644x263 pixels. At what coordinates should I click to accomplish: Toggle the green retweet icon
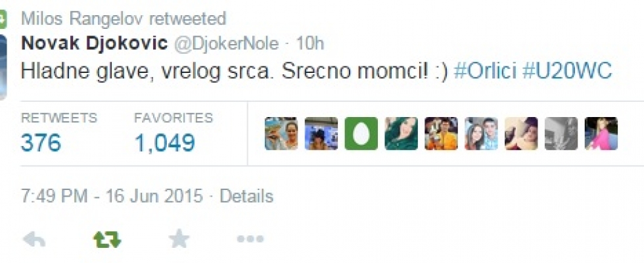pyautogui.click(x=106, y=239)
